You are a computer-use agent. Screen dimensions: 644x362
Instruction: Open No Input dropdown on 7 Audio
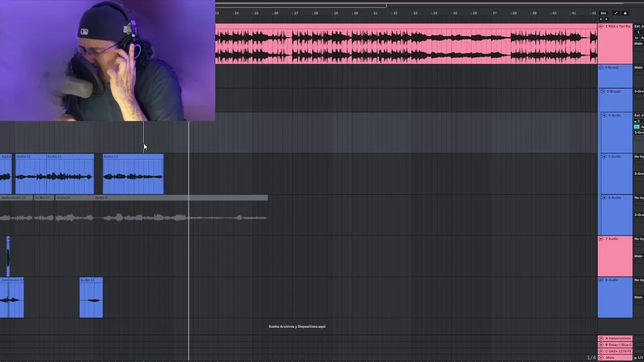pos(639,239)
